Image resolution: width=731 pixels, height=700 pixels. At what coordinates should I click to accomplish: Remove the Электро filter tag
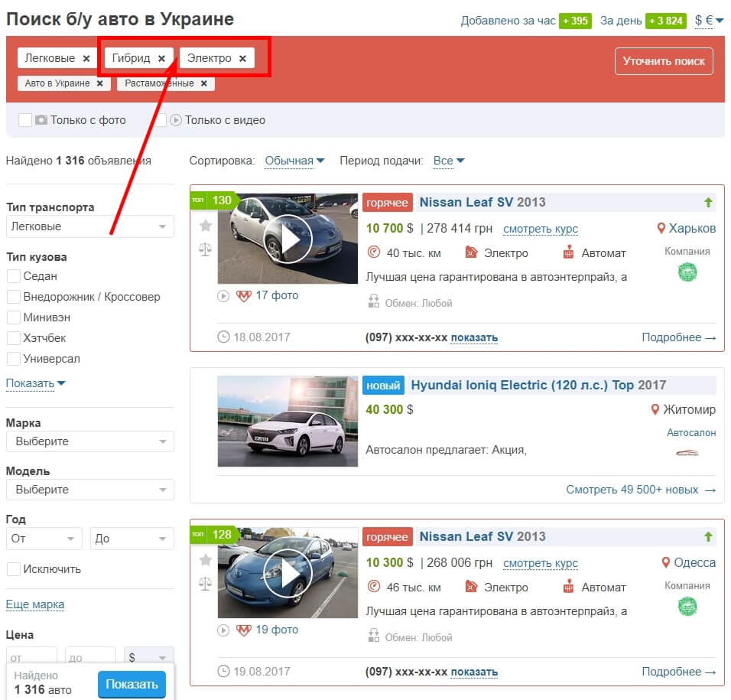point(242,59)
